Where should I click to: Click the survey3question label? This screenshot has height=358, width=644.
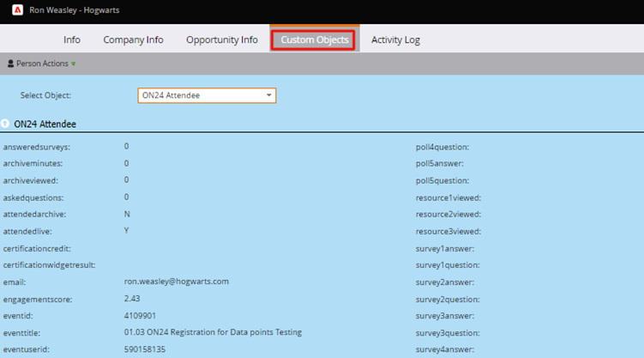click(x=448, y=333)
